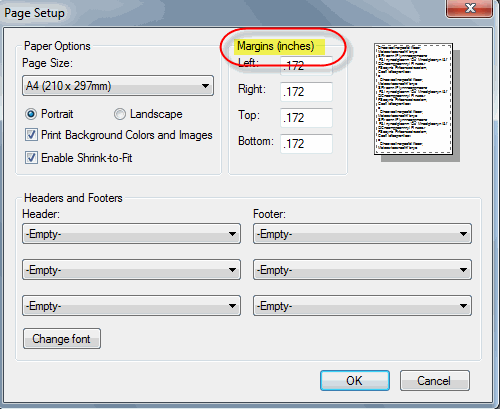Confirm settings with the OK button

[x=355, y=380]
